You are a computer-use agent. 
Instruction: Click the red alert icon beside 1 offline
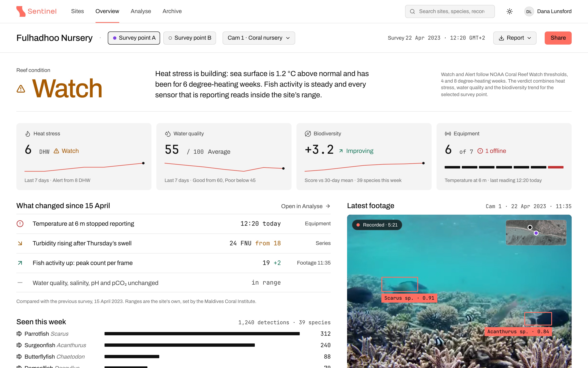(x=480, y=151)
